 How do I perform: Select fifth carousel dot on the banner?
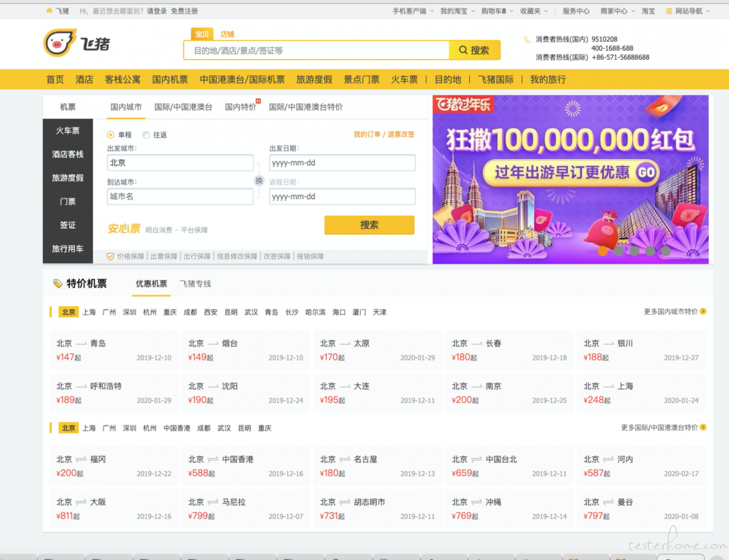coord(666,251)
